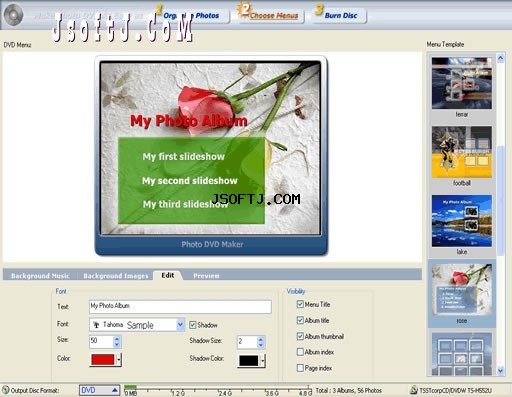
Task: Click the disc logo icon at top left
Action: [13, 15]
